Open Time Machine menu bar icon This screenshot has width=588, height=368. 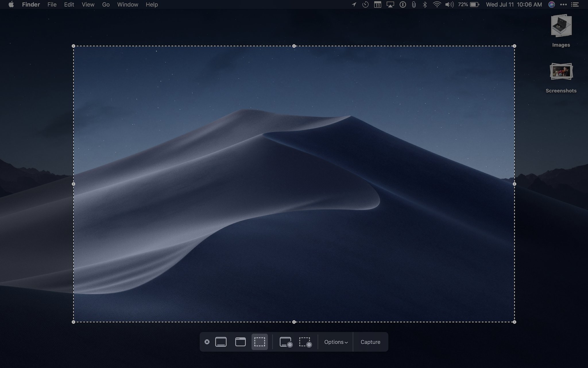click(x=365, y=5)
